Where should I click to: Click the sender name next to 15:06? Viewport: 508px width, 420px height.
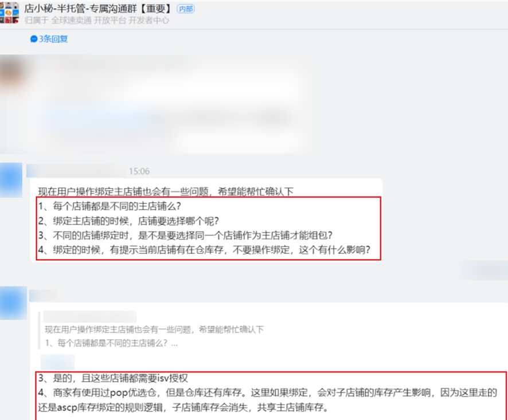(76, 171)
